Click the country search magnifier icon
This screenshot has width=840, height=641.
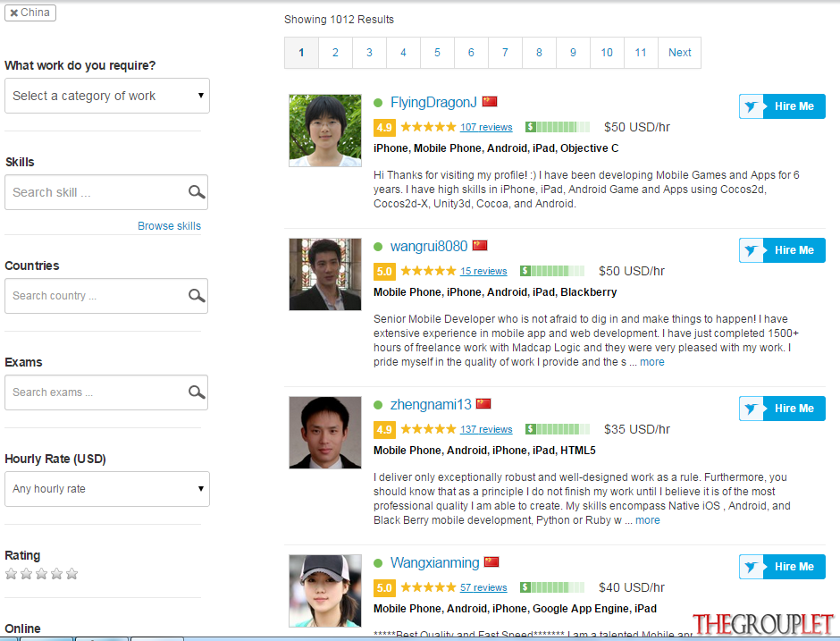click(x=197, y=296)
